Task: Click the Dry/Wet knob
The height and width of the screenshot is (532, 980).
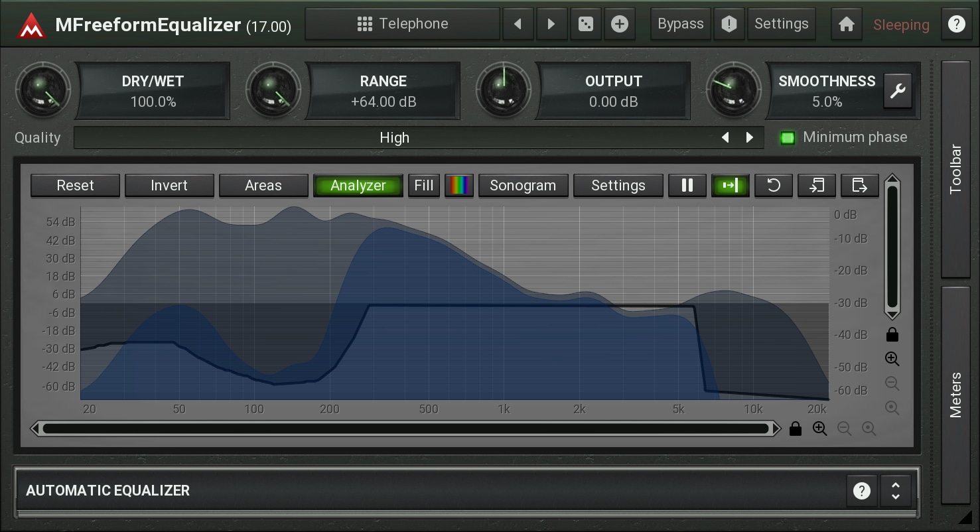Action: (x=43, y=90)
